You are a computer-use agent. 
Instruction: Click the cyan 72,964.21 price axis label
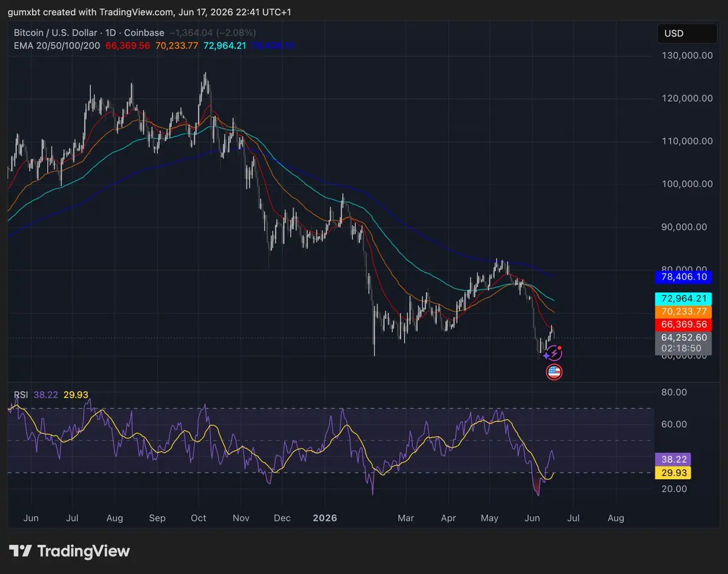684,299
